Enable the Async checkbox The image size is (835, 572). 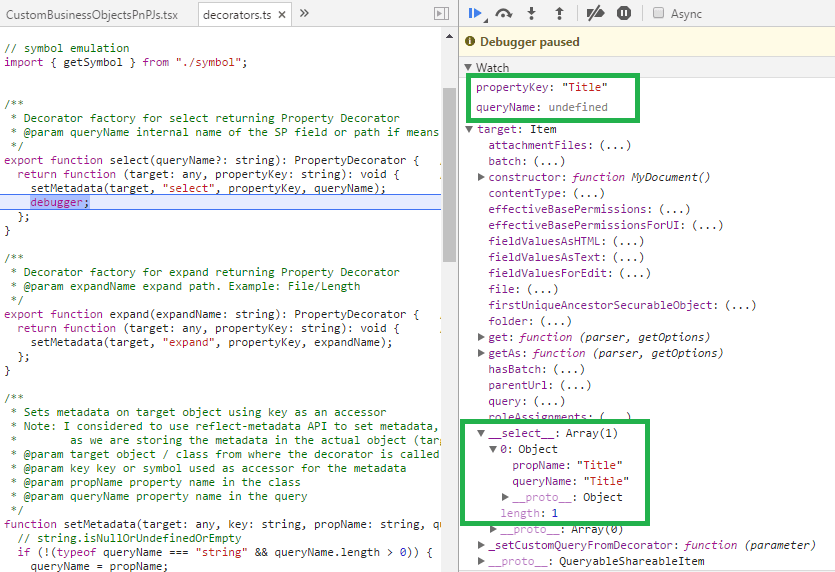(x=659, y=13)
